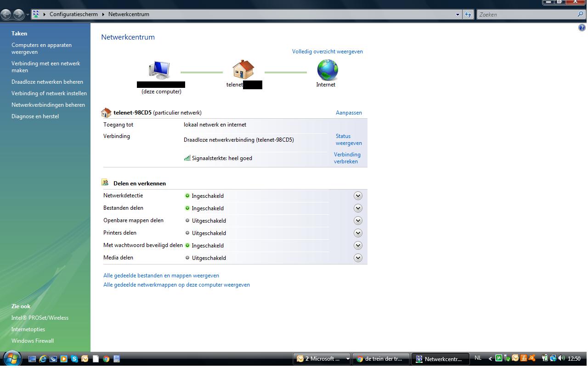588x368 pixels.
Task: Click the globe Internet icon
Action: pos(328,70)
